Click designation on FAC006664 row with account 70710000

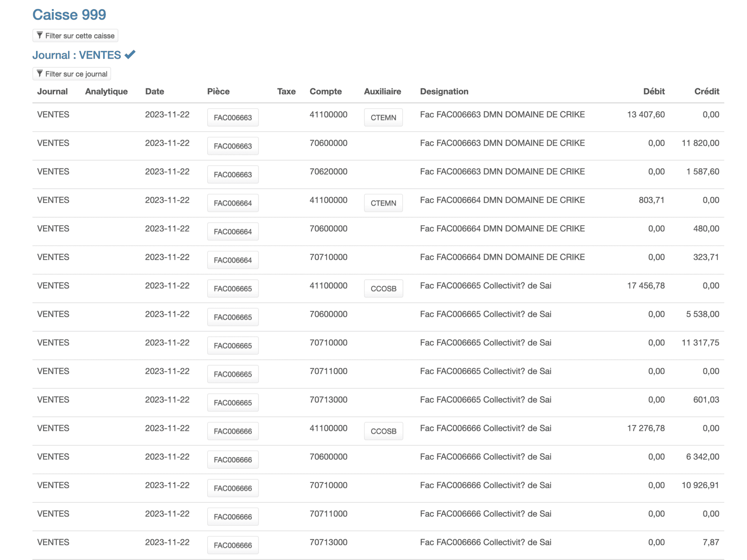click(502, 257)
